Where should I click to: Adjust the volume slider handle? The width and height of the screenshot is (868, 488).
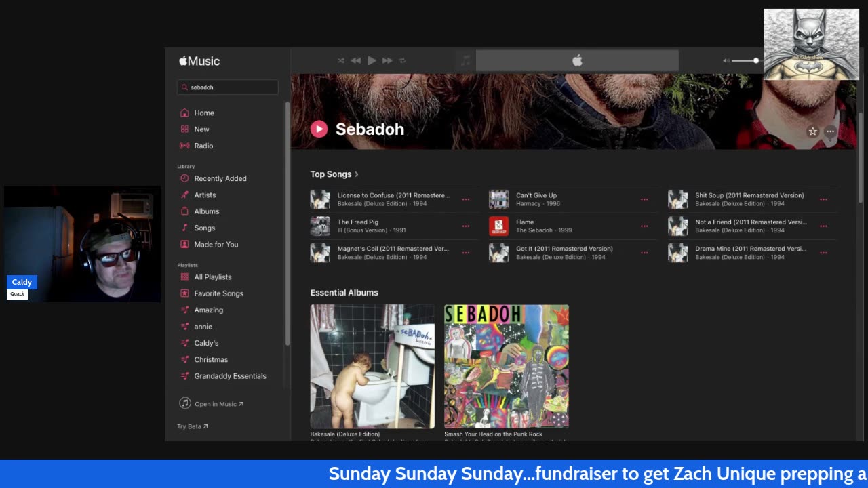point(755,60)
